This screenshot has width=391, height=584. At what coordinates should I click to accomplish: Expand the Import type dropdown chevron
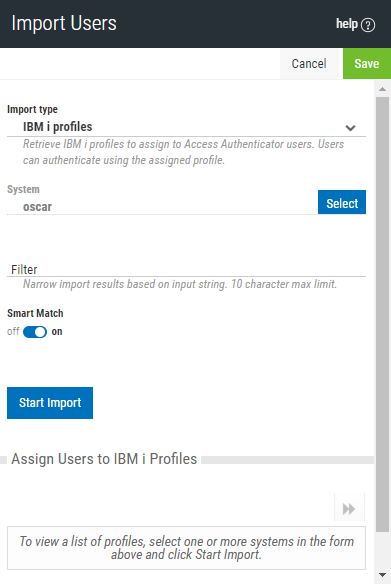click(x=350, y=128)
